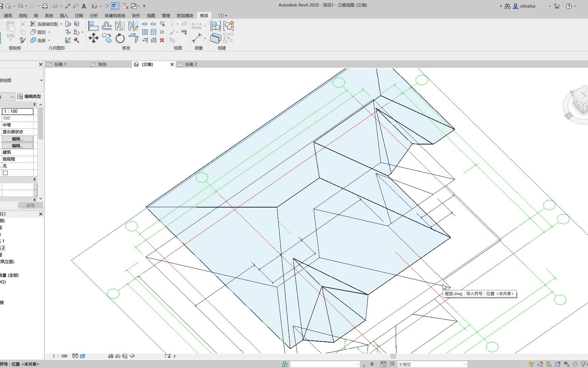
Task: Click the Split Element tool
Action: pyautogui.click(x=145, y=24)
